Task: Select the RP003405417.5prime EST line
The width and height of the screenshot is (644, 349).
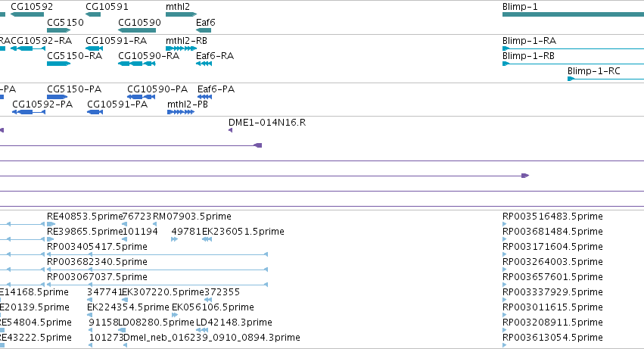Action: point(157,254)
